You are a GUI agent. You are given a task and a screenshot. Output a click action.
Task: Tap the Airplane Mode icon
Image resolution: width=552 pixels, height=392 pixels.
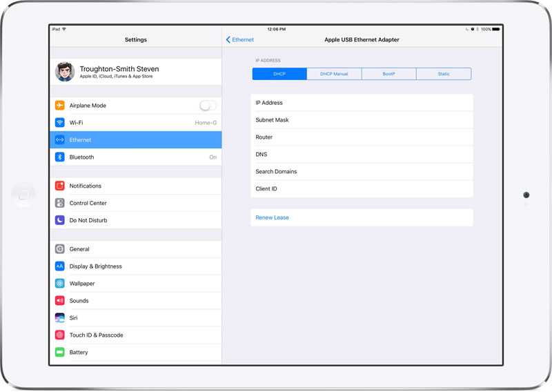[60, 106]
